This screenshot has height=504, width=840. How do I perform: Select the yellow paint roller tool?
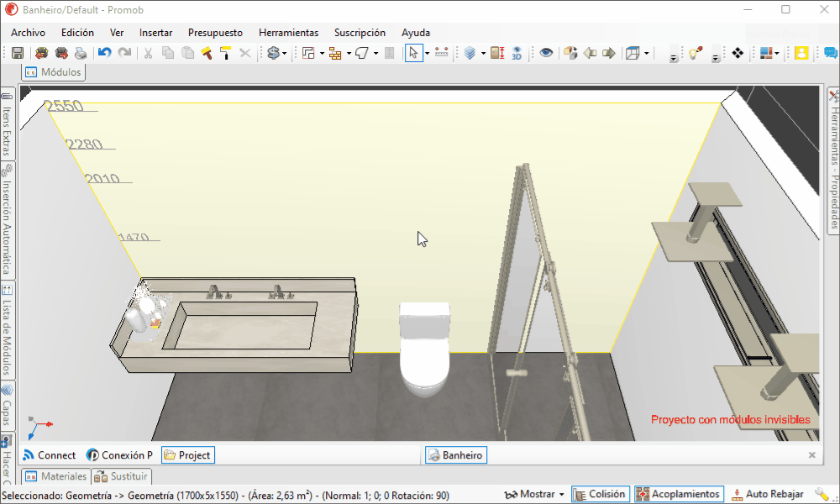(225, 53)
